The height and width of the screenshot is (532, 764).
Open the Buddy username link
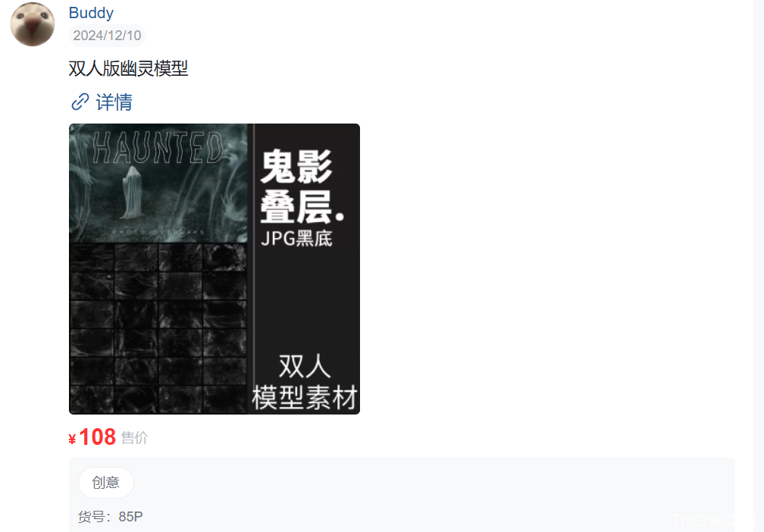point(91,13)
